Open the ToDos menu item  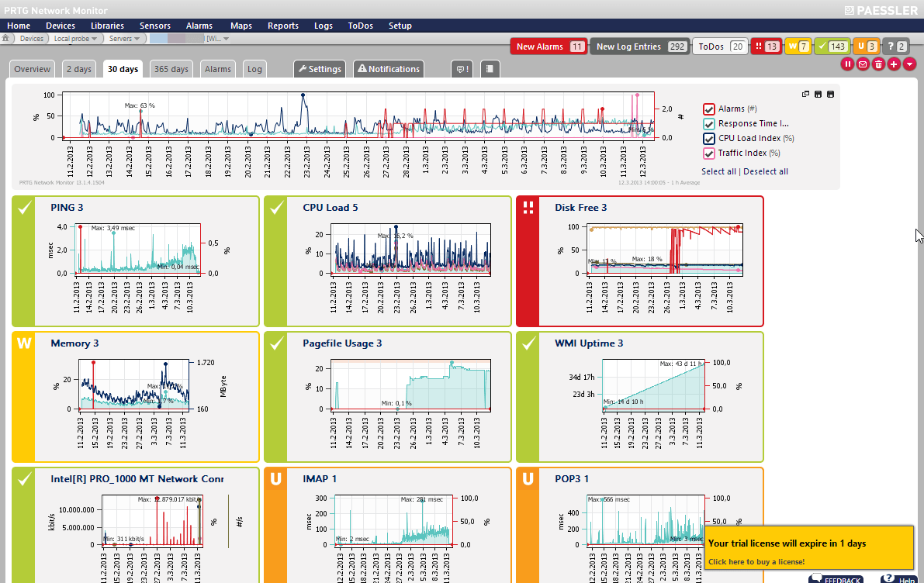tap(360, 26)
